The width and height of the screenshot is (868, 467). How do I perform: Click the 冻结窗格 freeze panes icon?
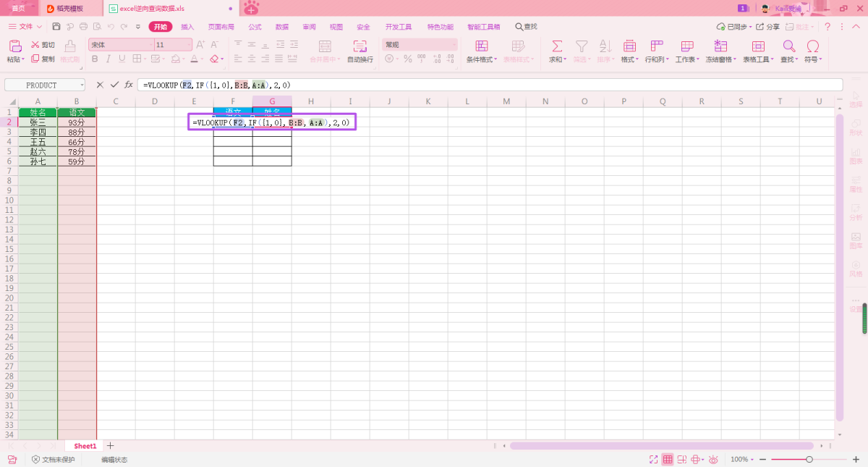pos(720,46)
